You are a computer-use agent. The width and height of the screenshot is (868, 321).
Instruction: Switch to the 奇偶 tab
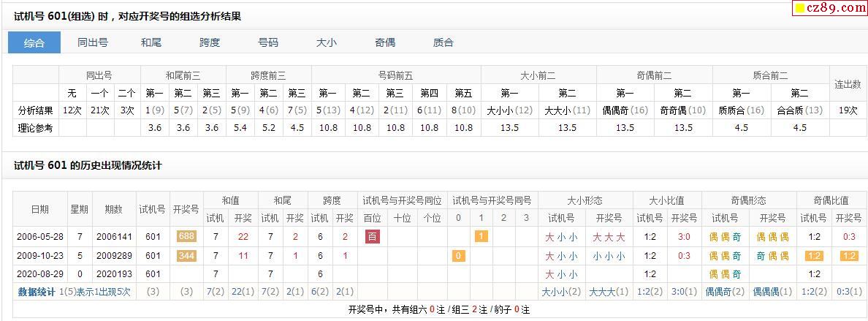(385, 42)
